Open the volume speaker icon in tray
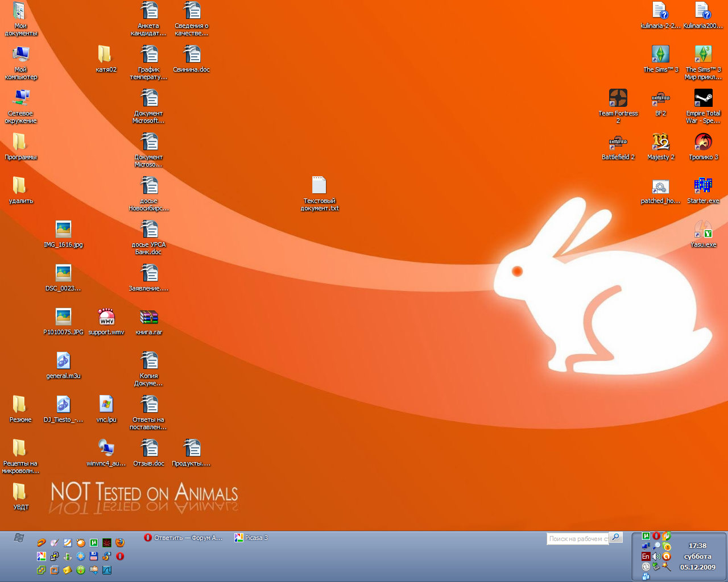This screenshot has height=582, width=728. [x=656, y=556]
